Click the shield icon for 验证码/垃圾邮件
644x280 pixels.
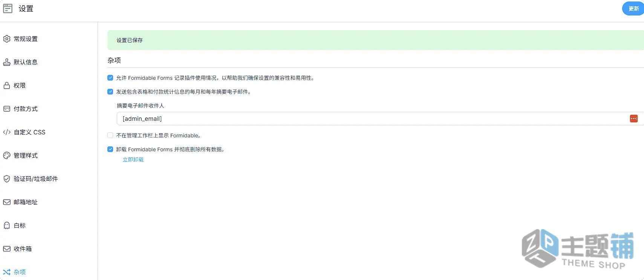(7, 179)
